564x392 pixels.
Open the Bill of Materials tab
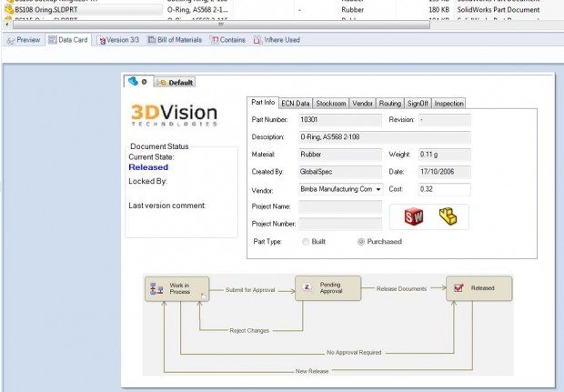[176, 40]
